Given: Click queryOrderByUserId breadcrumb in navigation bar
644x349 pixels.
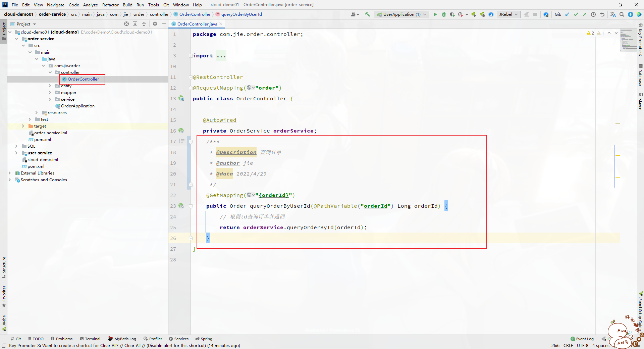Looking at the screenshot, I should [x=239, y=14].
